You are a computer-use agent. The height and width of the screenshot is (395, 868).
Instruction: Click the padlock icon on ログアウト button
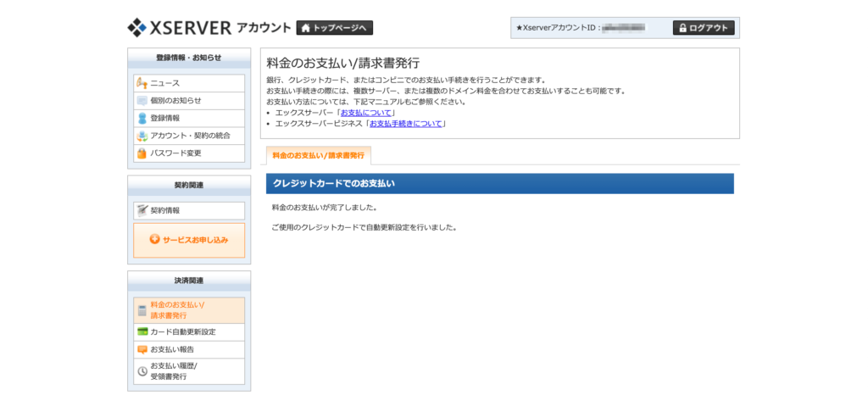(x=682, y=28)
